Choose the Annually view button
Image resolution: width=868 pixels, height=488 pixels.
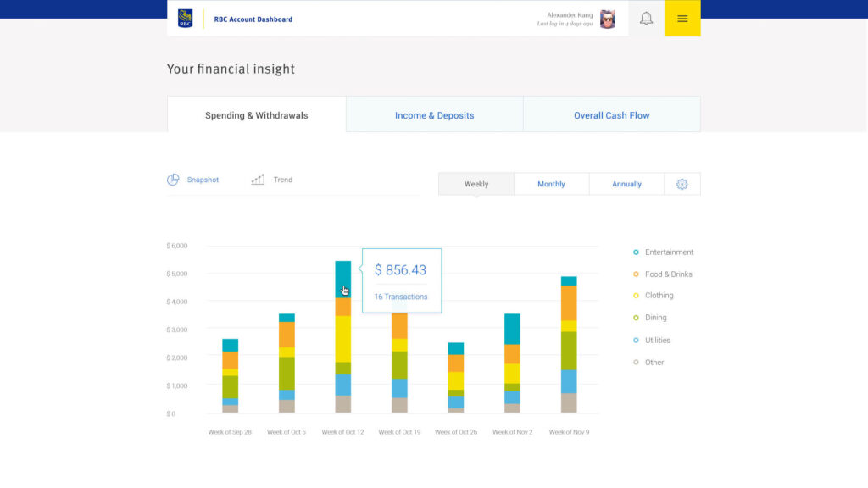click(x=626, y=184)
